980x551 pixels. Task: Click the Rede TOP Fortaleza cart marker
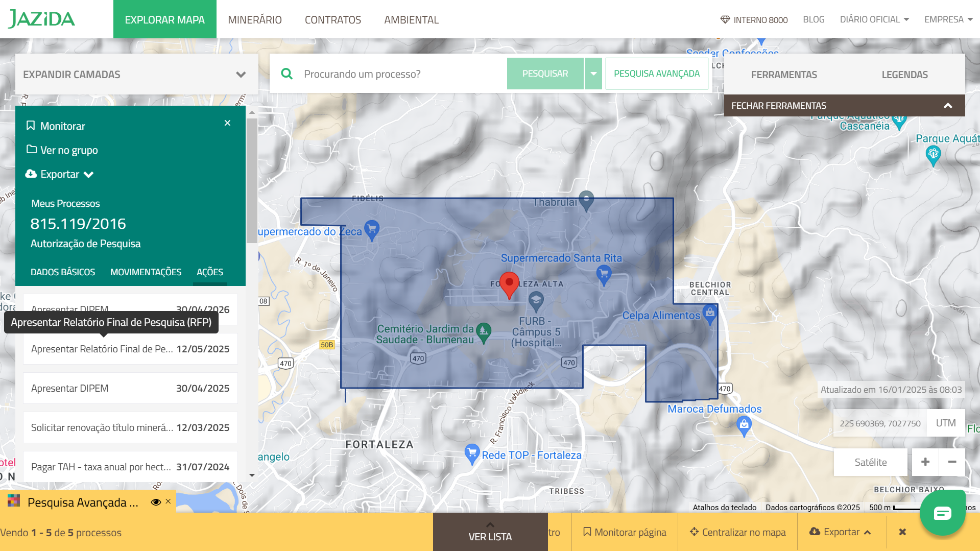[x=472, y=454]
